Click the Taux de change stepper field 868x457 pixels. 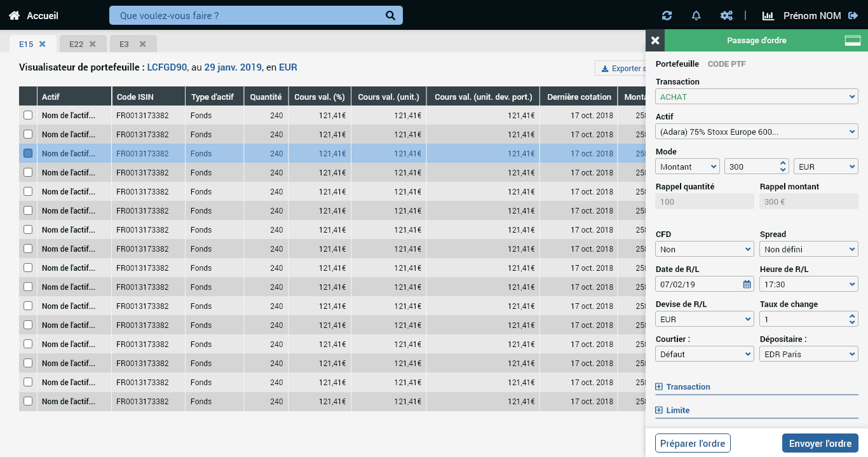(x=804, y=319)
